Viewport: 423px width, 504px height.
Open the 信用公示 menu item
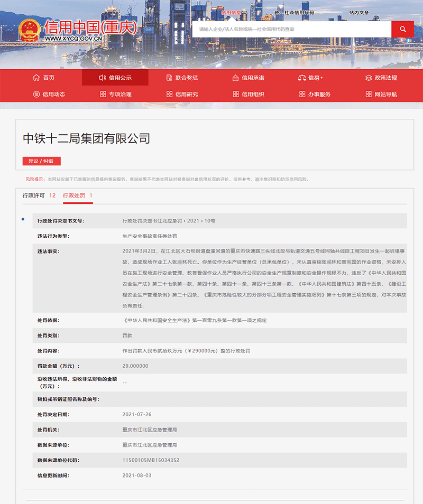[x=115, y=78]
